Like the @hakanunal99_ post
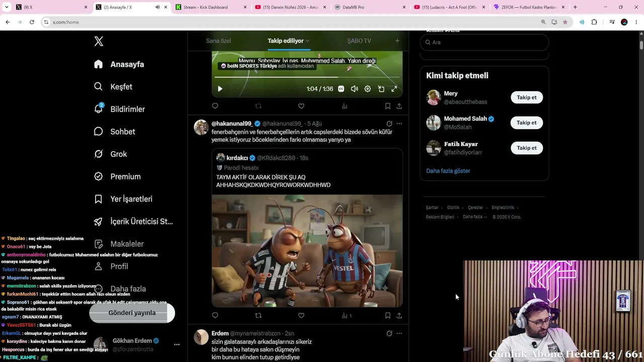Screen dimensions: 644x362 301,316
